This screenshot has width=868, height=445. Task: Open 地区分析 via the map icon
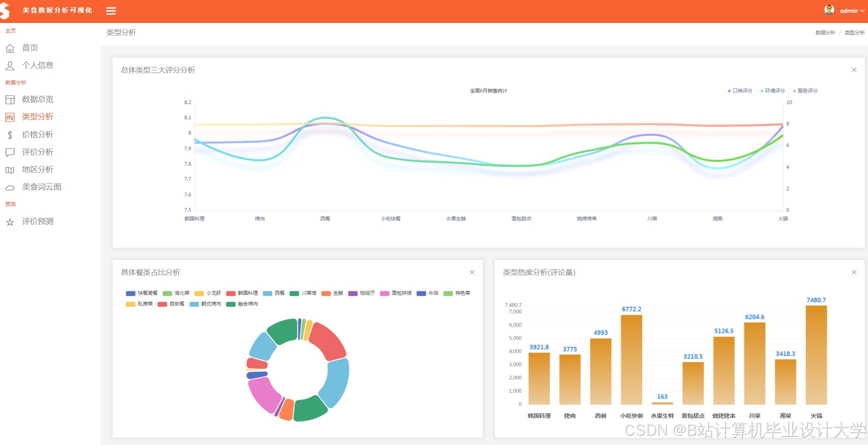[10, 169]
